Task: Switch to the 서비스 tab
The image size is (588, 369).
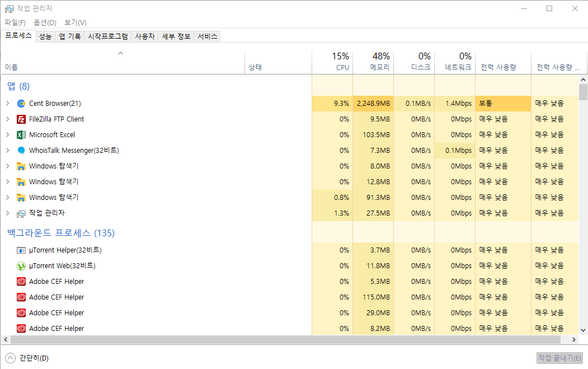Action: pos(208,36)
